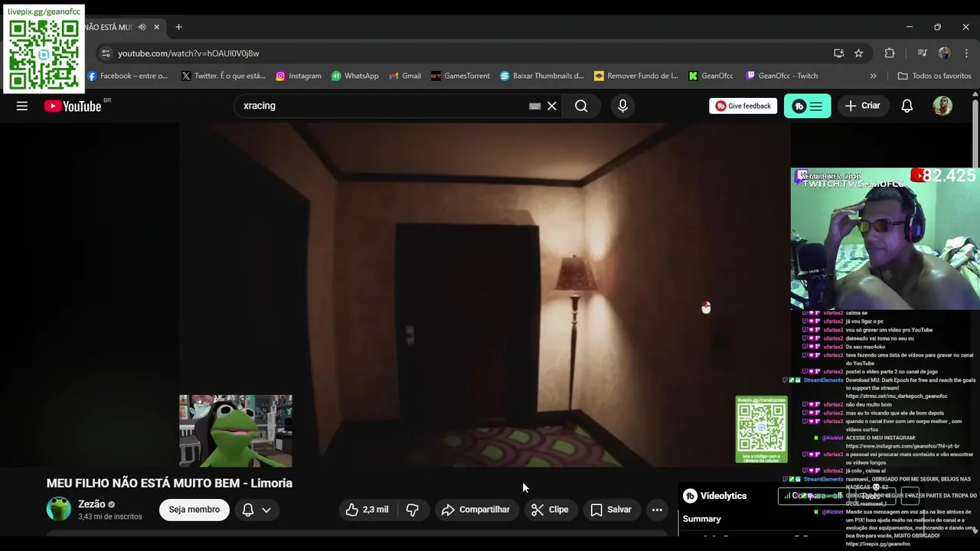Open the Zezão channel name link
This screenshot has width=980, height=551.
(91, 504)
